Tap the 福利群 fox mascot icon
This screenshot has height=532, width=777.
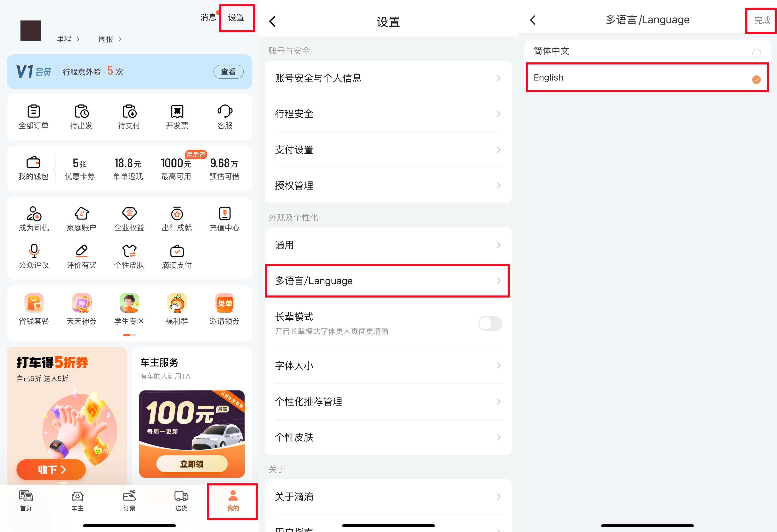pyautogui.click(x=177, y=303)
